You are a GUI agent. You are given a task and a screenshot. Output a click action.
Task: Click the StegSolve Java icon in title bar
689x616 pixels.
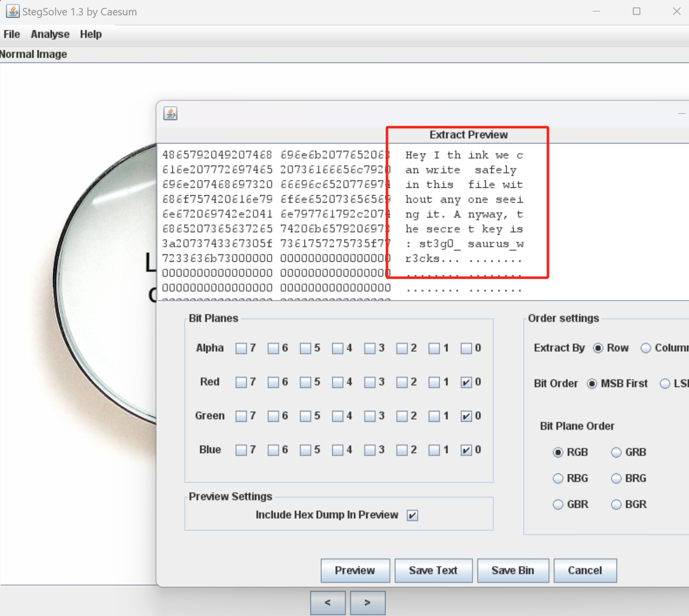click(x=12, y=11)
